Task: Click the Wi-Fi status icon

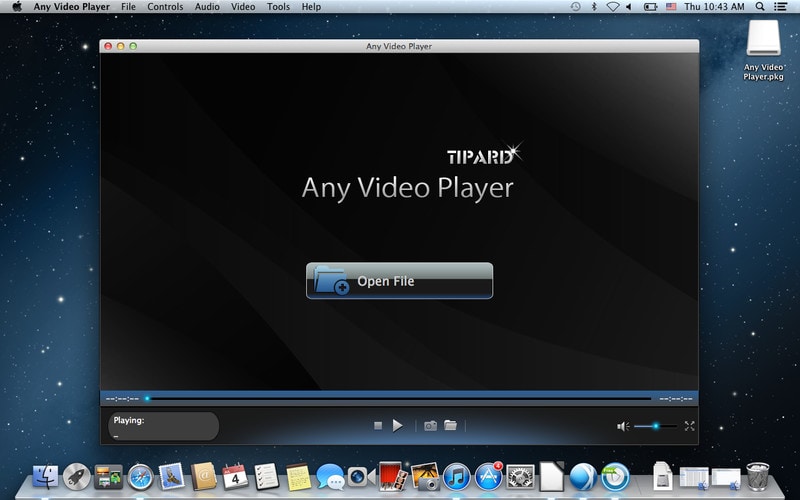Action: (x=613, y=7)
